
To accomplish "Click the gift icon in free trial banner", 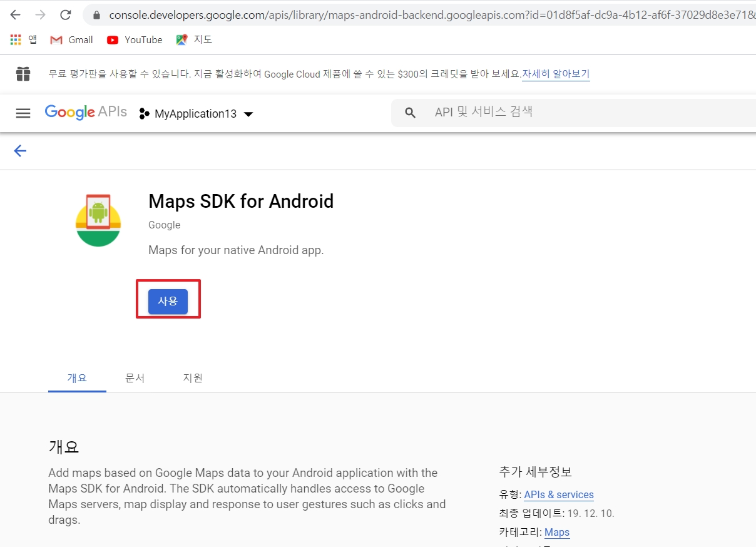I will (23, 74).
